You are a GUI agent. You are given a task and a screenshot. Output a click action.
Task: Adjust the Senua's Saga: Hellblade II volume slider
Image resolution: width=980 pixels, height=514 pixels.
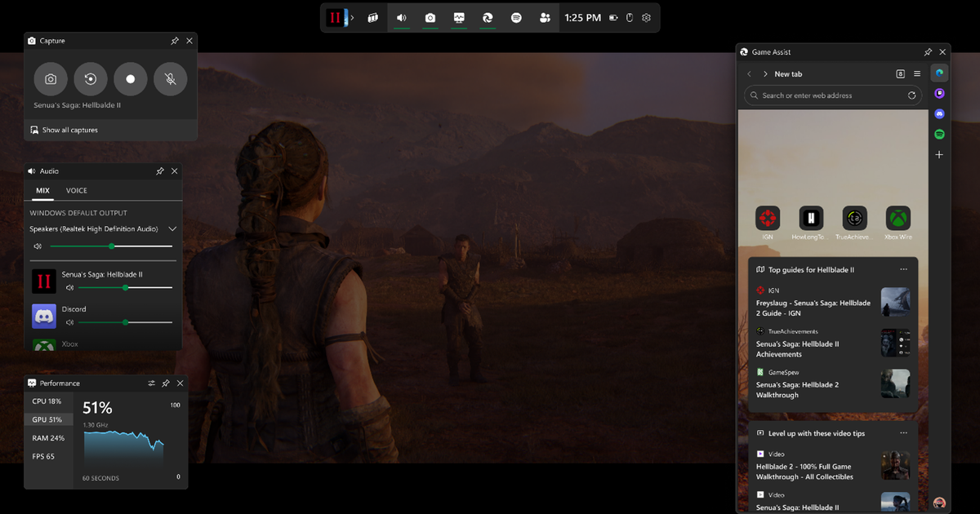[125, 288]
